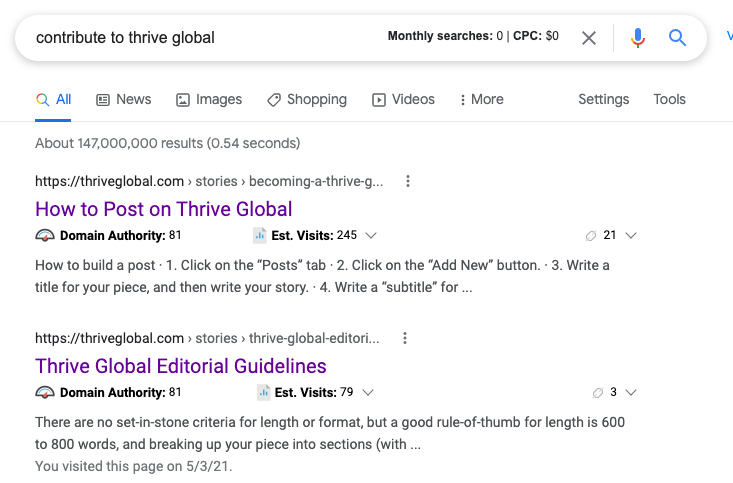Click the Images tab picture icon

(183, 100)
